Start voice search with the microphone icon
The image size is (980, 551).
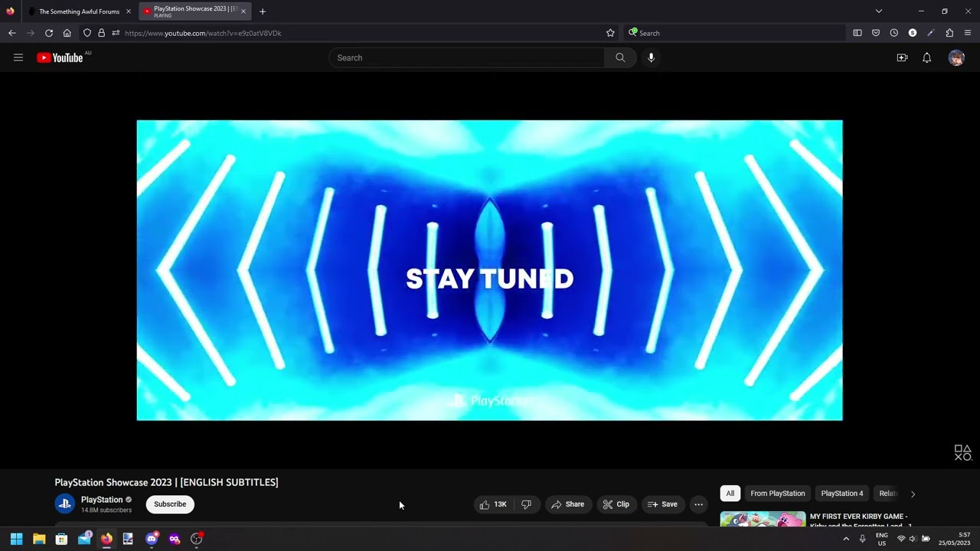click(651, 57)
